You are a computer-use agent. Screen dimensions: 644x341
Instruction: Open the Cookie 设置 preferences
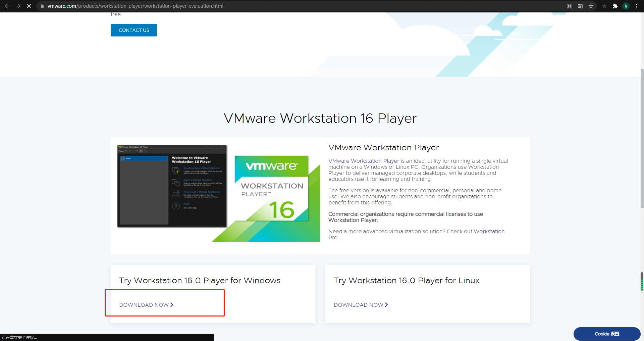[607, 334]
